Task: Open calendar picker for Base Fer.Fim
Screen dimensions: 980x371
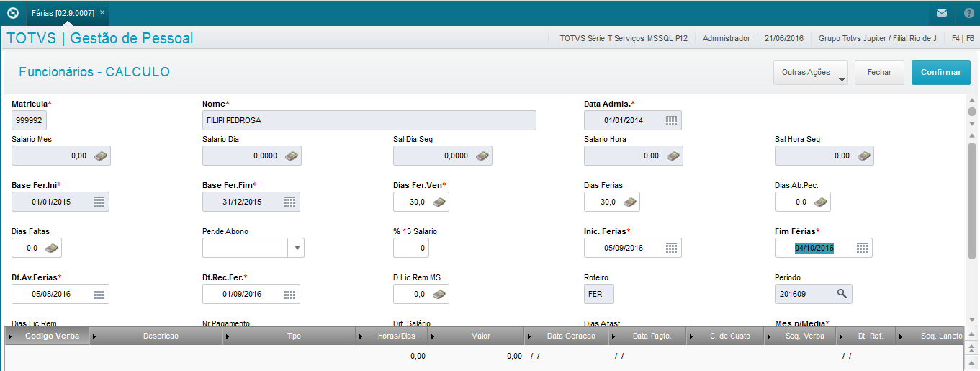Action: pyautogui.click(x=290, y=202)
